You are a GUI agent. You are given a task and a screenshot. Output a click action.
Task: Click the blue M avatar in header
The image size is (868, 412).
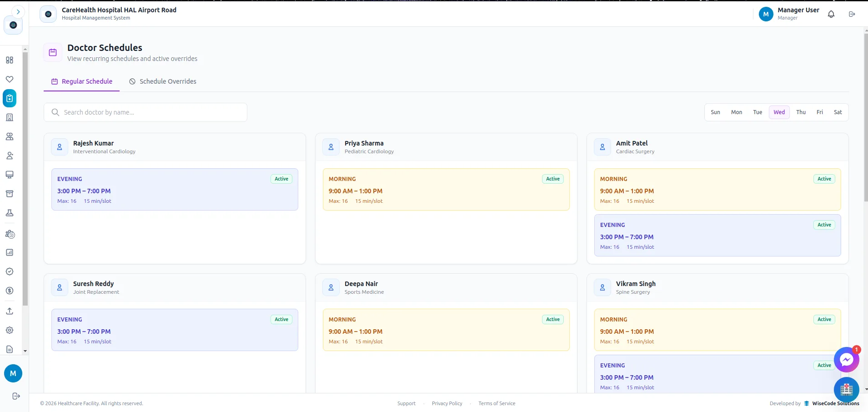point(766,14)
